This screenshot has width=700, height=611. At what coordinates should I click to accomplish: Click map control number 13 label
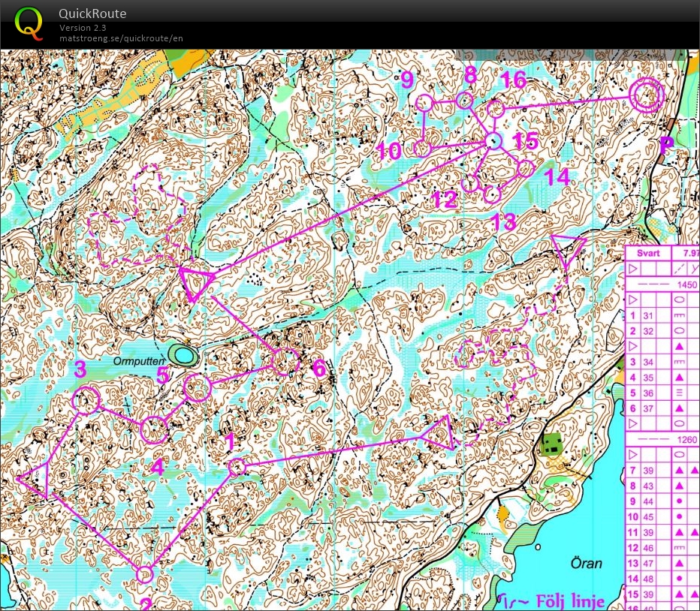point(503,222)
